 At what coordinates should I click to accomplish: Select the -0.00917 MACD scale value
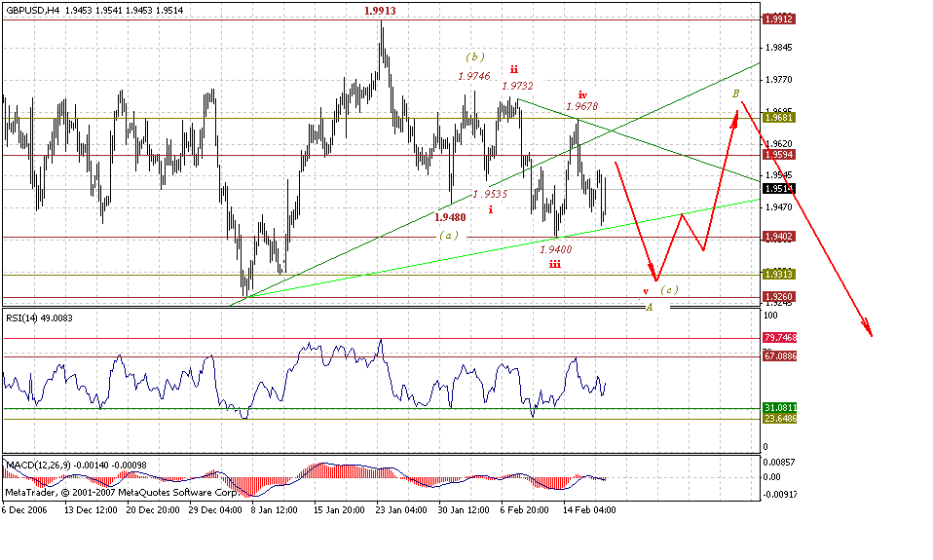pos(779,495)
